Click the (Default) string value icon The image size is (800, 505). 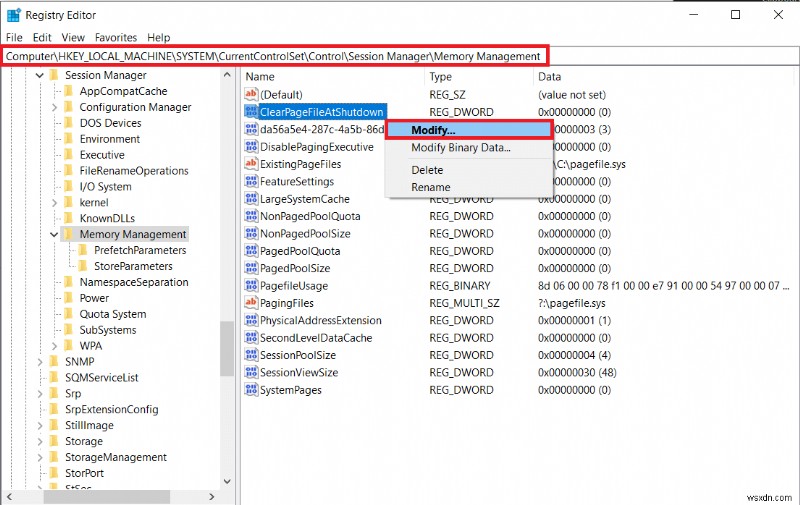click(x=251, y=94)
